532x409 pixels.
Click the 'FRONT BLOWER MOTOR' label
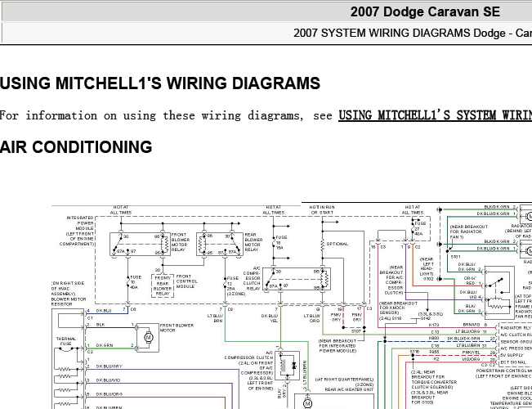[177, 328]
